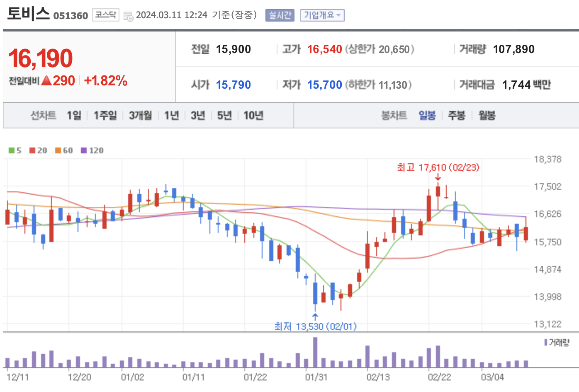Click the 시가 value 15,790
The width and height of the screenshot is (579, 392).
coord(234,85)
